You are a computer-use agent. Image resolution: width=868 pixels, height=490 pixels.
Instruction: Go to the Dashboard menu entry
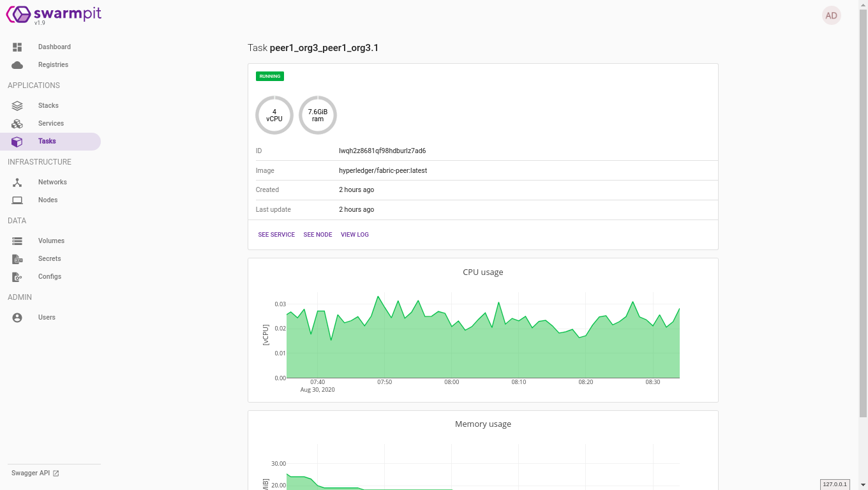pyautogui.click(x=54, y=47)
